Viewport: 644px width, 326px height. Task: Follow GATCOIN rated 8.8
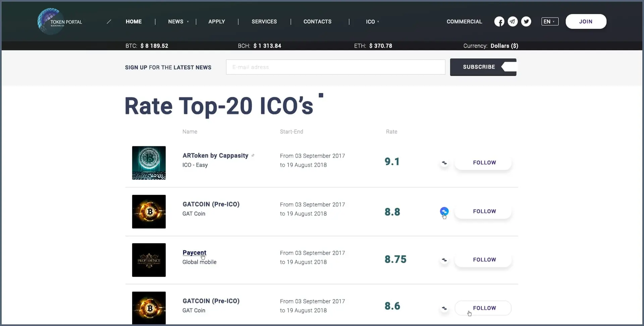click(483, 211)
